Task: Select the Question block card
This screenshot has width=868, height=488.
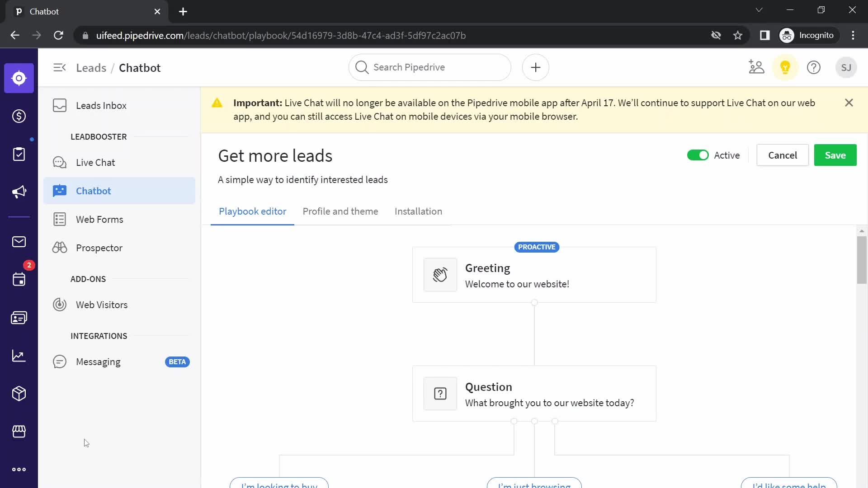Action: tap(534, 394)
